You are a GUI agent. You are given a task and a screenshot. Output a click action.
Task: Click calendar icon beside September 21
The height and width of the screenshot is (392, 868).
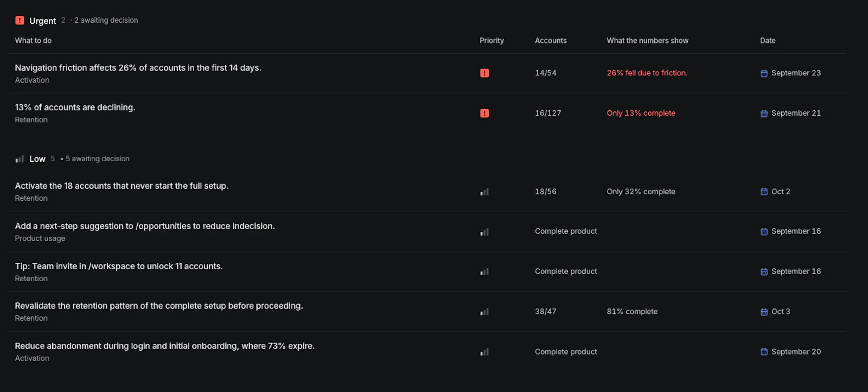pos(764,113)
